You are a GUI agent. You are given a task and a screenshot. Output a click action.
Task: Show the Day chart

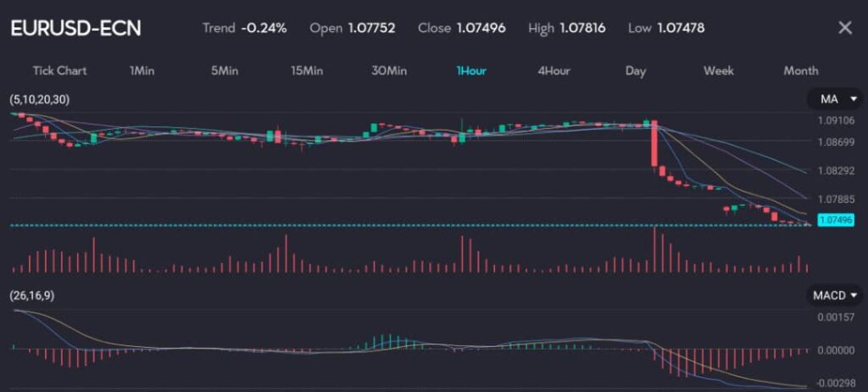click(636, 70)
